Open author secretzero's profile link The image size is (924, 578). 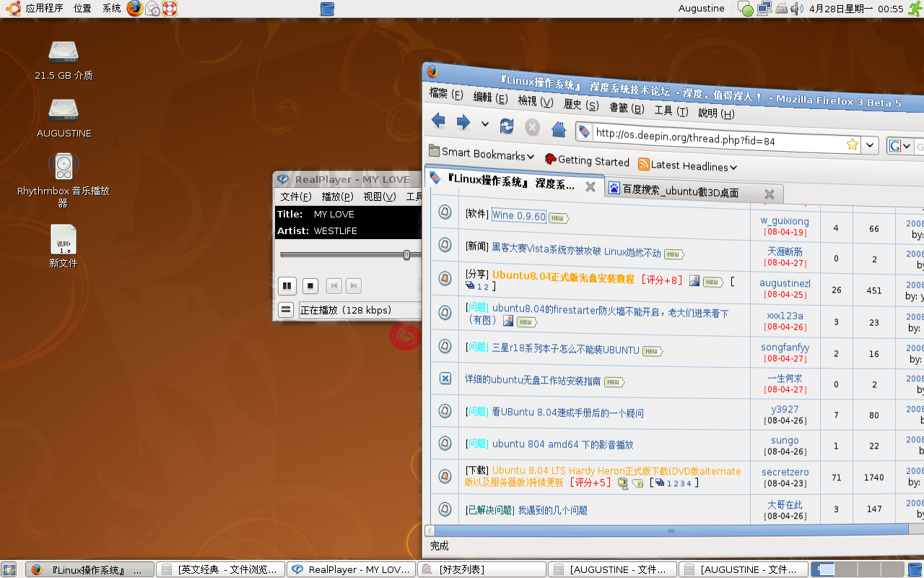(x=785, y=472)
